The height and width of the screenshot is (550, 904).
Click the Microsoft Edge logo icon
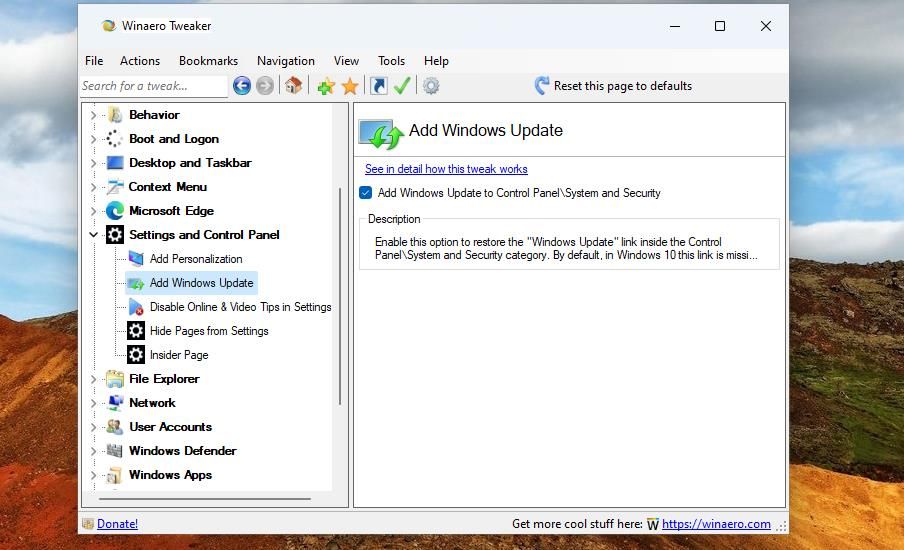point(115,211)
